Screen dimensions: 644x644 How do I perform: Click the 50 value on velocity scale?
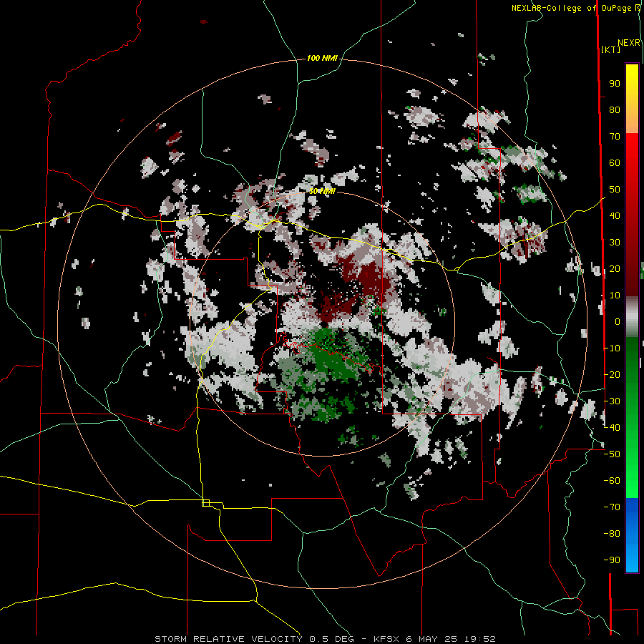615,190
